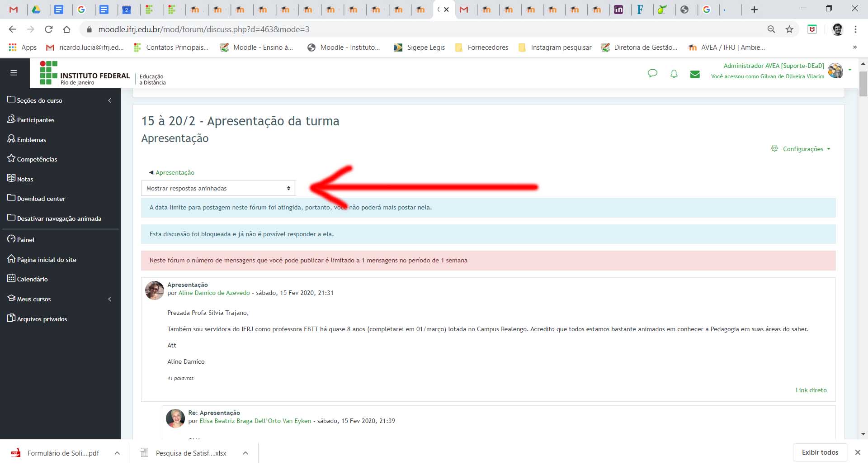This screenshot has width=868, height=466.
Task: Collapse Seções do curso chevron
Action: [109, 100]
